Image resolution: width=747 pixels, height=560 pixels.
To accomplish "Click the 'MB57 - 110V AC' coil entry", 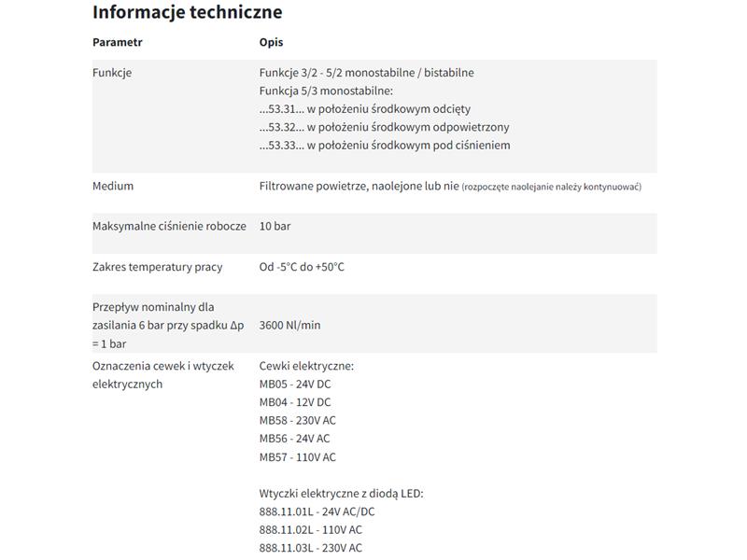I will click(297, 457).
